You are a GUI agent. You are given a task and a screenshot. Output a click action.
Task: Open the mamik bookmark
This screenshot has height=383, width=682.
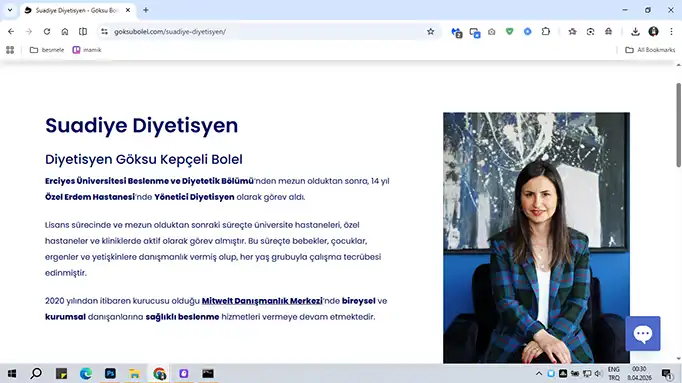[87, 50]
